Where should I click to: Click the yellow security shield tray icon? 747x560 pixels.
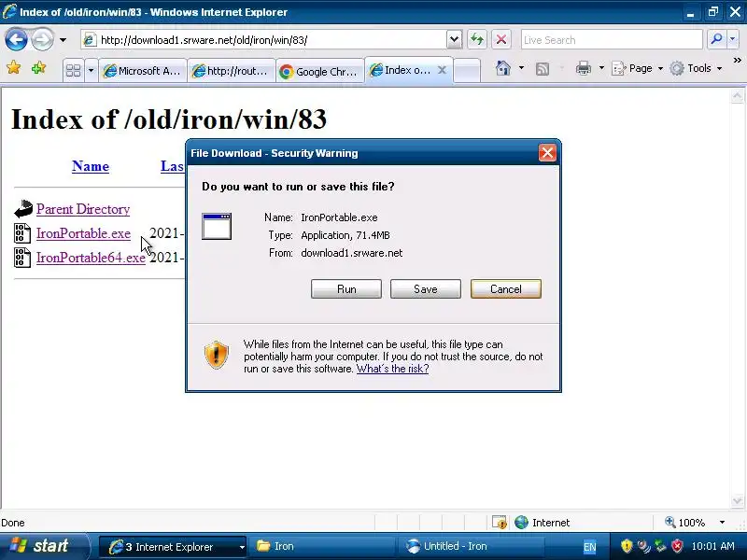(626, 546)
